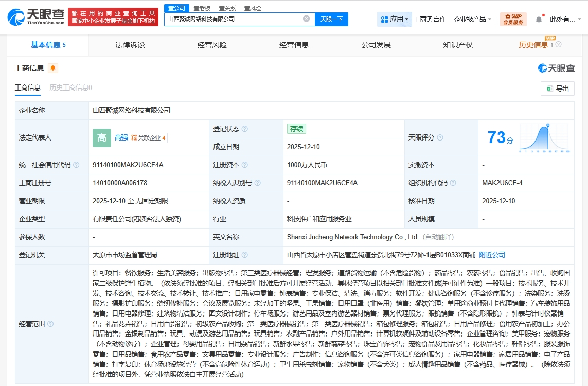
Task: Click help icon beside 统一社会信用代码
Action: click(x=76, y=165)
